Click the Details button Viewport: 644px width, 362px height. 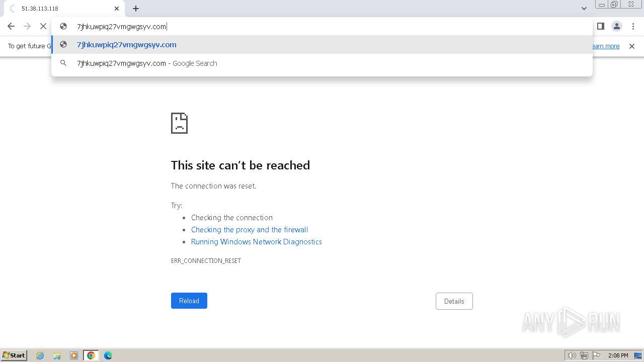pyautogui.click(x=454, y=301)
